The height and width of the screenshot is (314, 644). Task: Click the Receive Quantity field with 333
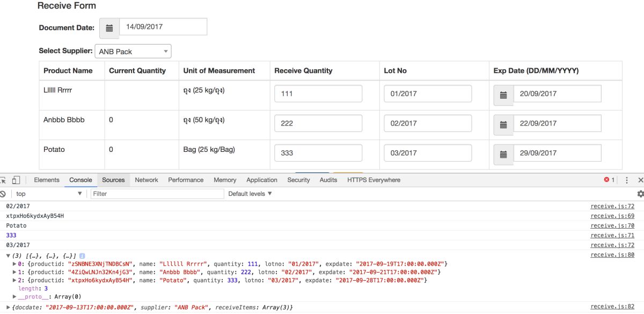point(318,153)
